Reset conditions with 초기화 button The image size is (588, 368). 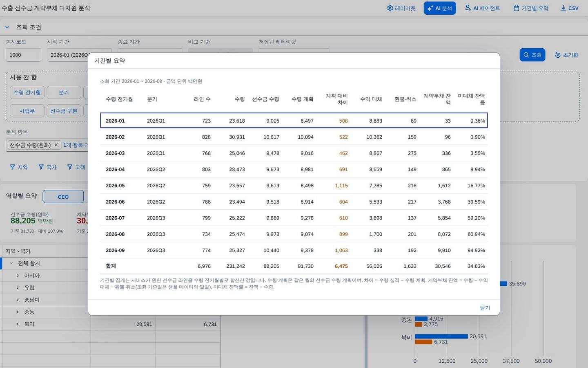[566, 55]
